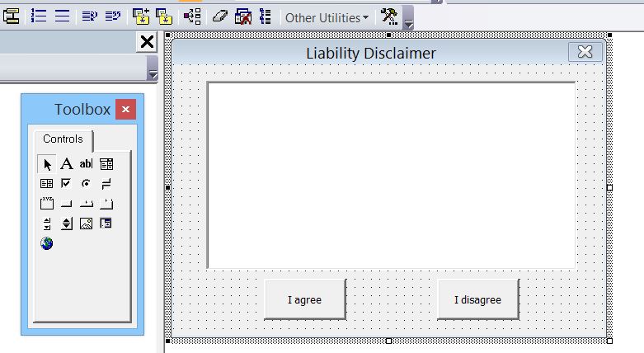Select the OptionButton control in Toolbox
The height and width of the screenshot is (353, 644).
86,184
